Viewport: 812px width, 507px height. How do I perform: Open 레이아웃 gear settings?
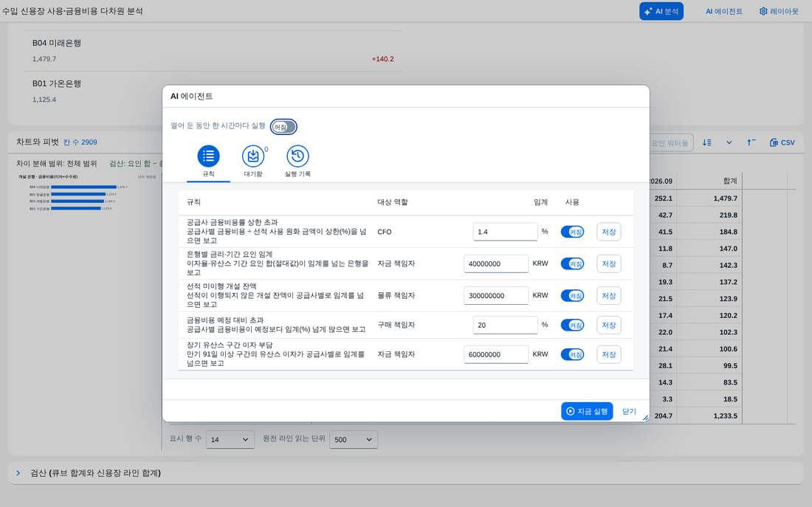click(779, 11)
